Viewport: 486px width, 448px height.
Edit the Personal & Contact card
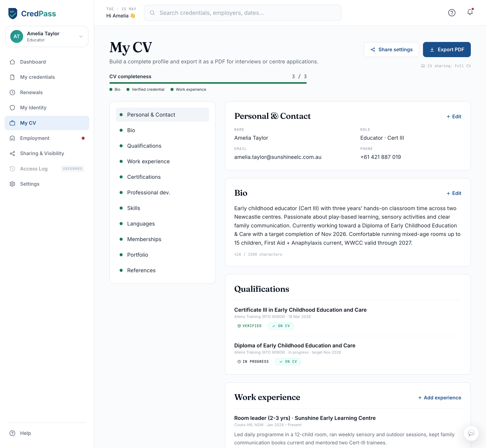[x=454, y=117]
